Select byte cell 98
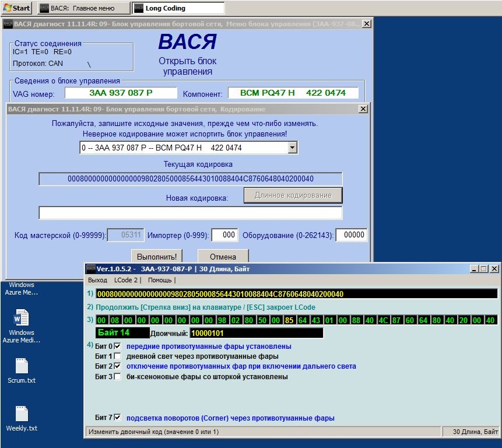502x448 pixels. click(x=222, y=320)
